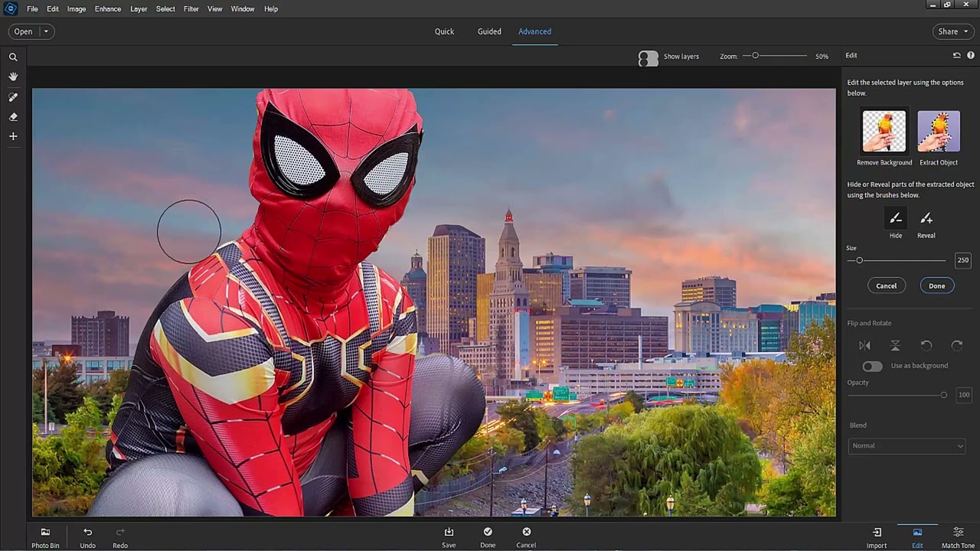Adjust the brush Size slider
This screenshot has height=551, width=980.
[859, 260]
